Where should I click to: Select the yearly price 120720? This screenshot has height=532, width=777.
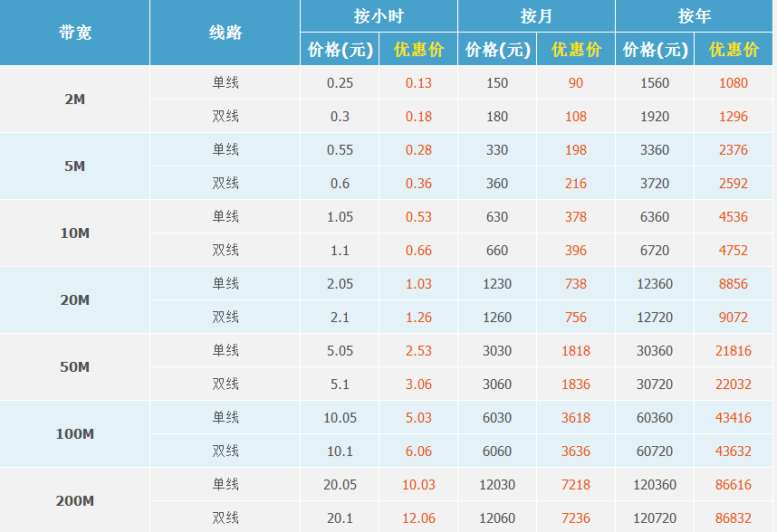click(x=655, y=518)
